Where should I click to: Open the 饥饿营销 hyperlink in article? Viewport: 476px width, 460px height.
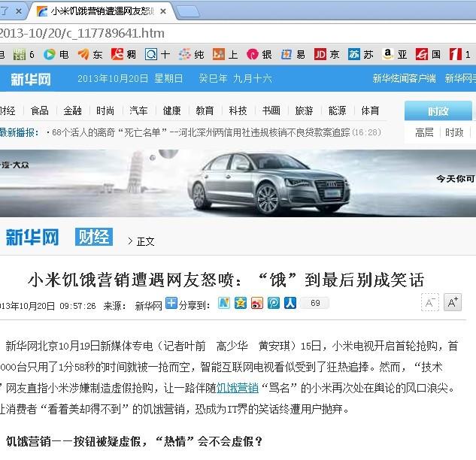click(238, 388)
